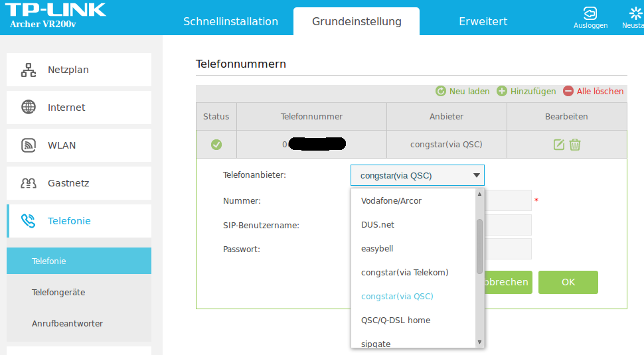Pick easybell as the phone provider

coord(377,248)
